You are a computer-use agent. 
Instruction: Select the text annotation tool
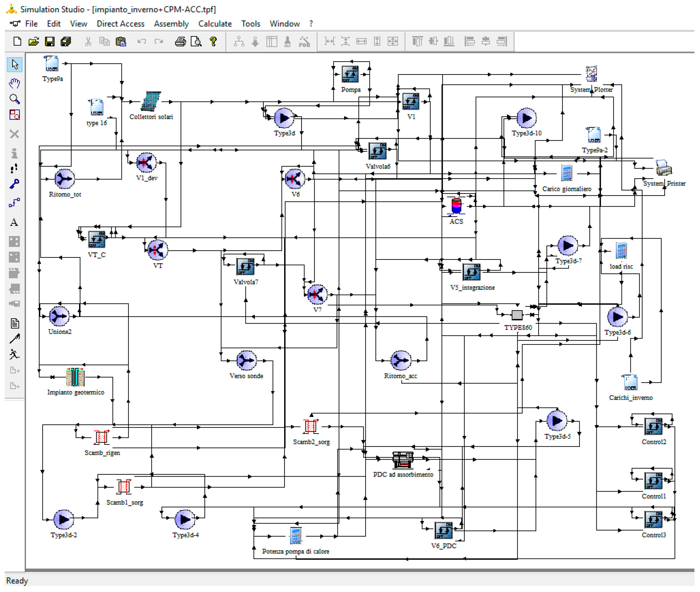click(x=15, y=222)
